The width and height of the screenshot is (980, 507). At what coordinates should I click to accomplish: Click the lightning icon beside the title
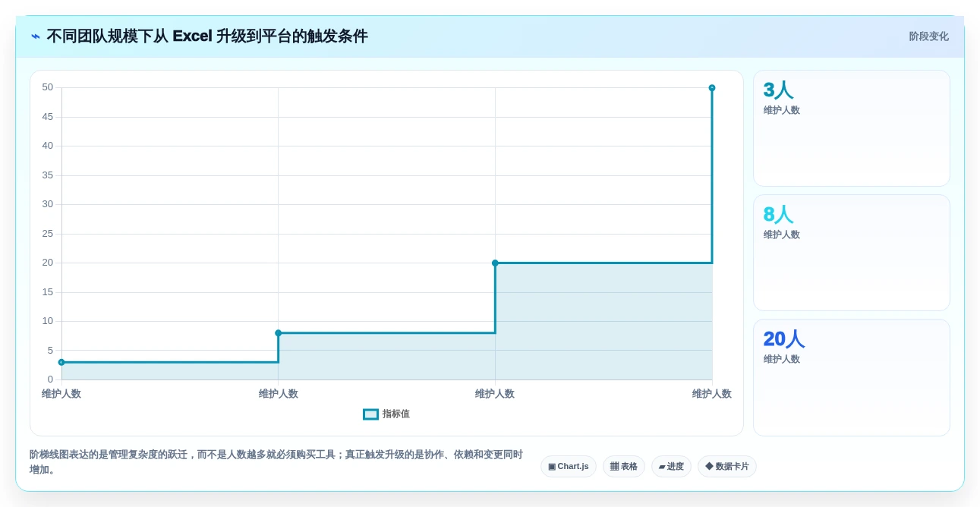(35, 36)
